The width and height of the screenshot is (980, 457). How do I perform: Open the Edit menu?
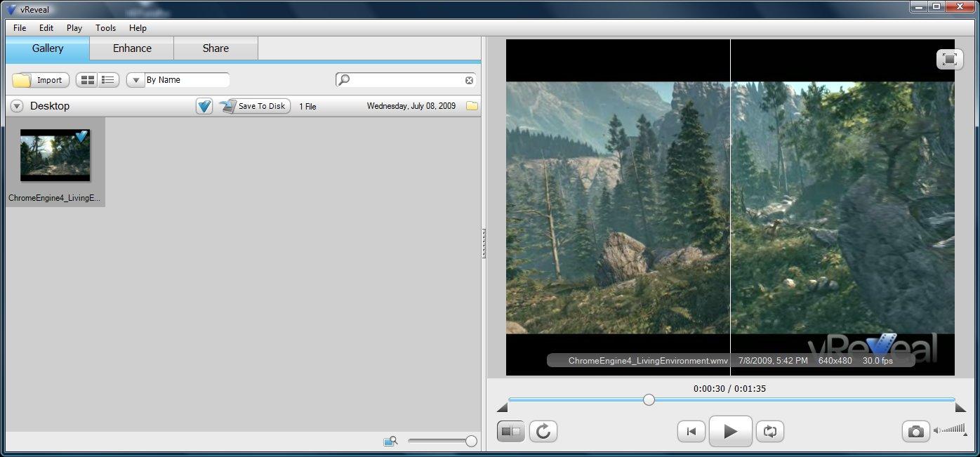(x=46, y=28)
